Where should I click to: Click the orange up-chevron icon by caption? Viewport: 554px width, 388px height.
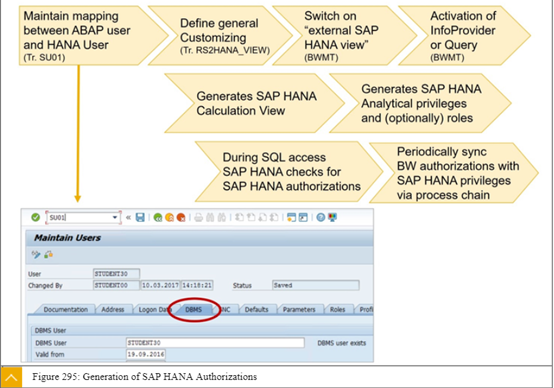[x=11, y=377]
